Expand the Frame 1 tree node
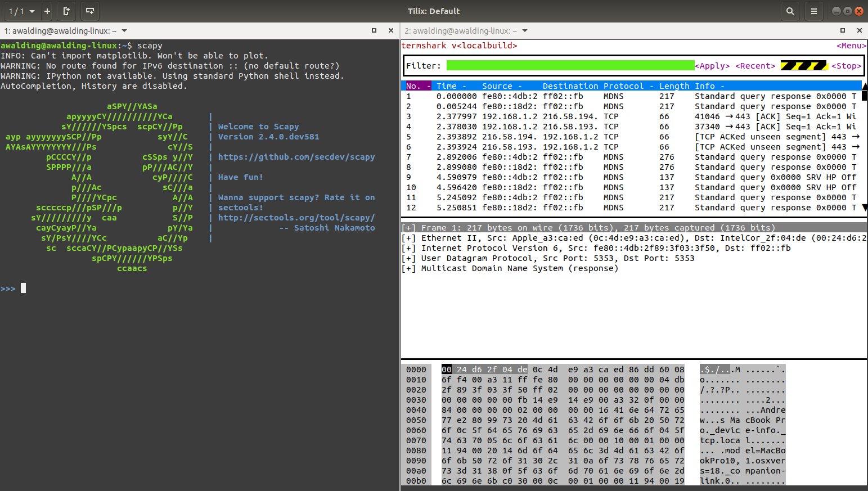Viewport: 868px width, 491px height. [408, 228]
